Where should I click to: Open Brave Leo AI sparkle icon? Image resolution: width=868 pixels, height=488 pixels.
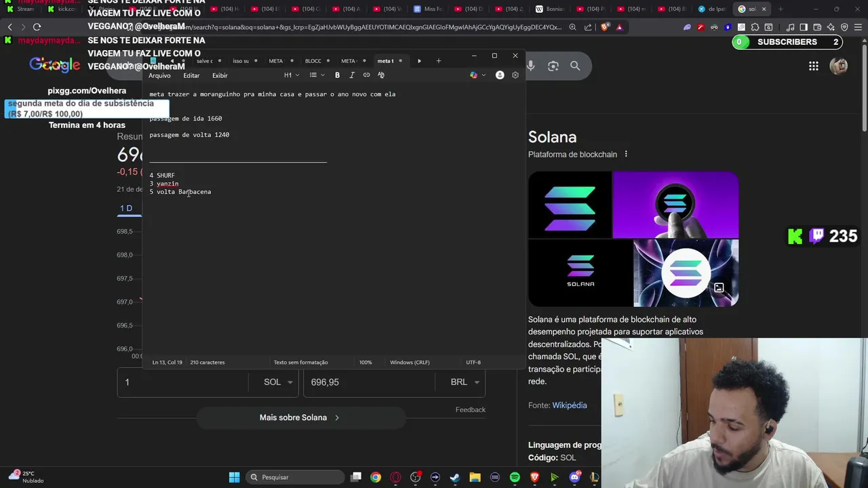pos(831,27)
